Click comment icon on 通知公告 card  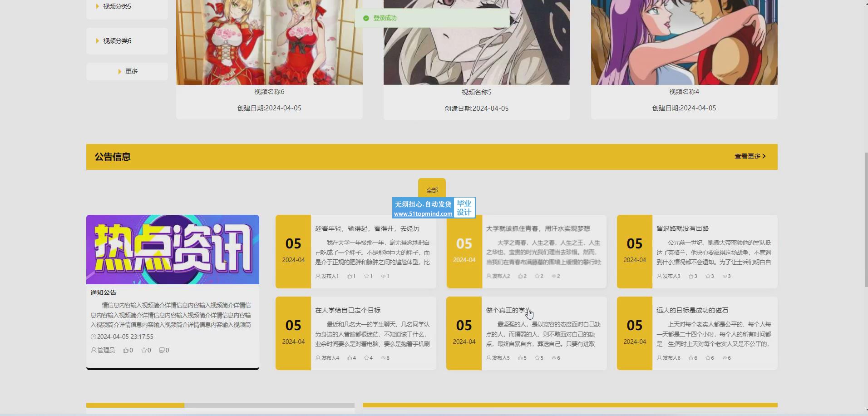(x=162, y=350)
